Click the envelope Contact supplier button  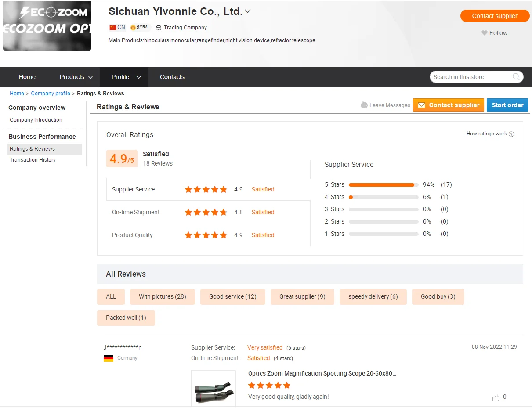pyautogui.click(x=449, y=105)
